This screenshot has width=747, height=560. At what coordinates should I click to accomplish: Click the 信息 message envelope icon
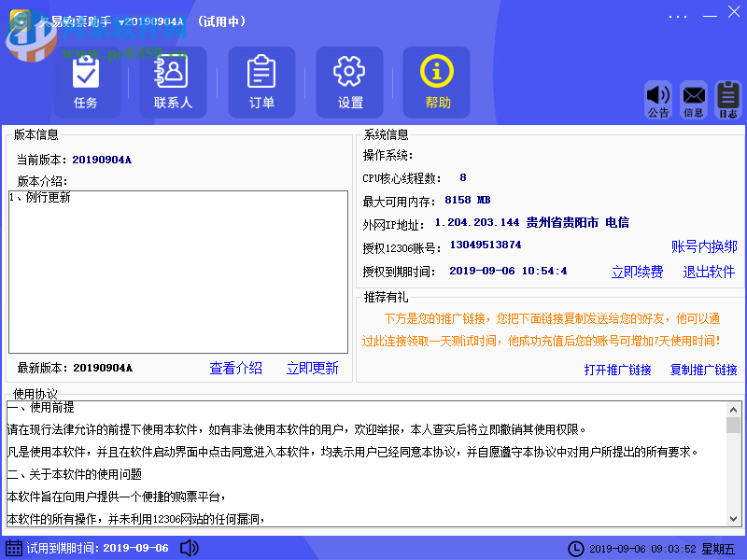694,97
